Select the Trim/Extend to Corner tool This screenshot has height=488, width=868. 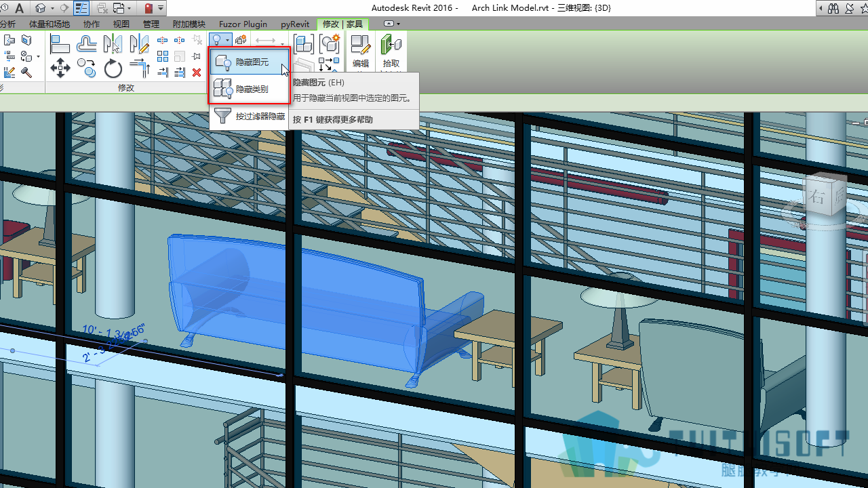click(139, 68)
